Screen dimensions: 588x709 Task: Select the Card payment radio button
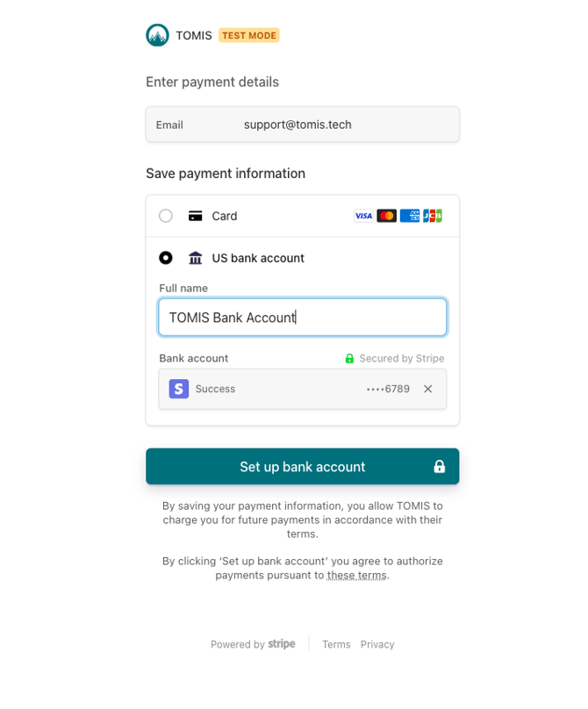[166, 216]
